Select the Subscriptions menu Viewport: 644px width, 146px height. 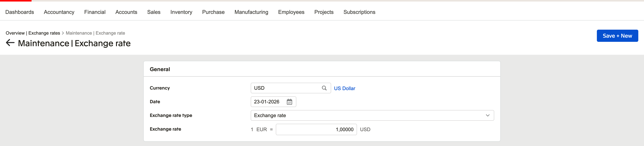pyautogui.click(x=359, y=12)
